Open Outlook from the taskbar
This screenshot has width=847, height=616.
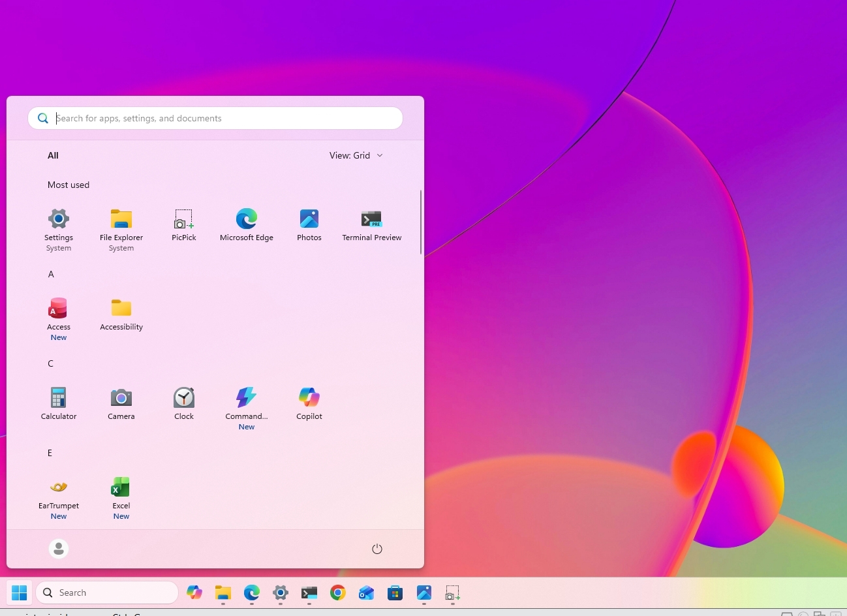click(367, 593)
